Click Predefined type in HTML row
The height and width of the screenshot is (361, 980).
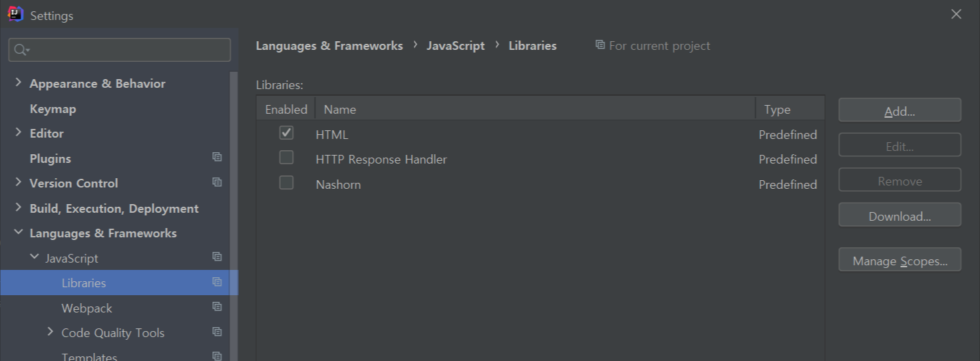788,134
